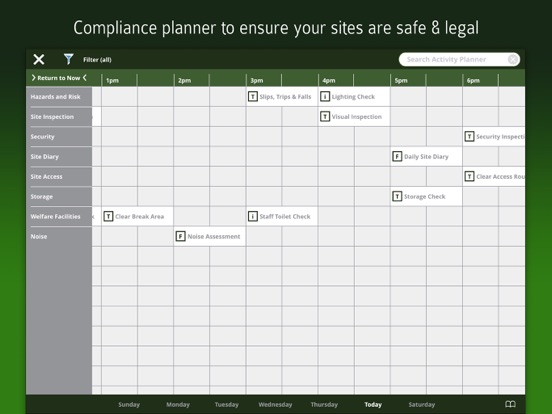The height and width of the screenshot is (414, 552).
Task: Open Daily Site Diary activity text
Action: (426, 157)
